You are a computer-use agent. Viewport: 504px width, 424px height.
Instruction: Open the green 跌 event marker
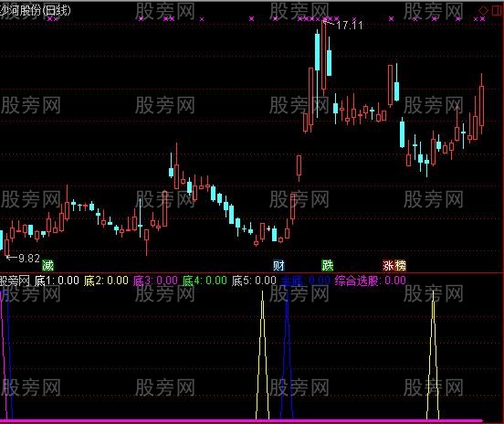328,266
